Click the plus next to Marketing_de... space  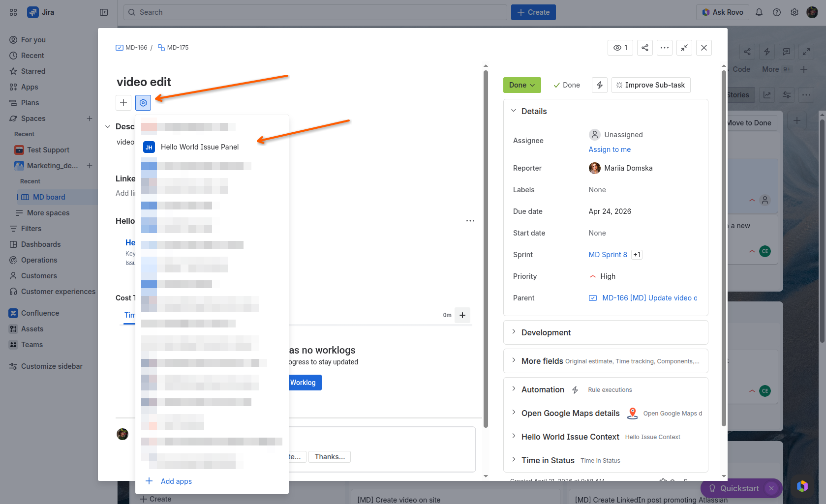pyautogui.click(x=90, y=166)
